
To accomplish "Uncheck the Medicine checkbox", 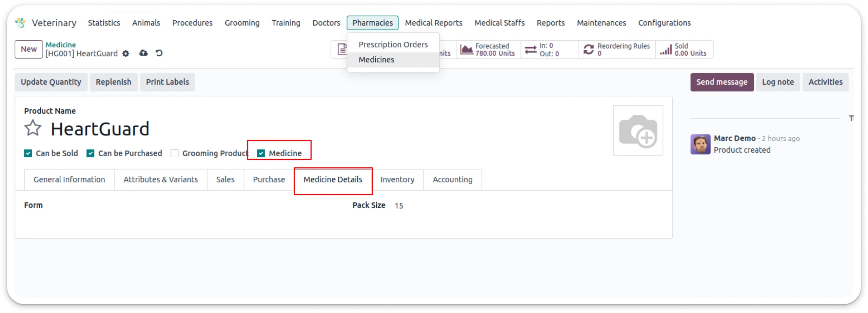I will (261, 153).
